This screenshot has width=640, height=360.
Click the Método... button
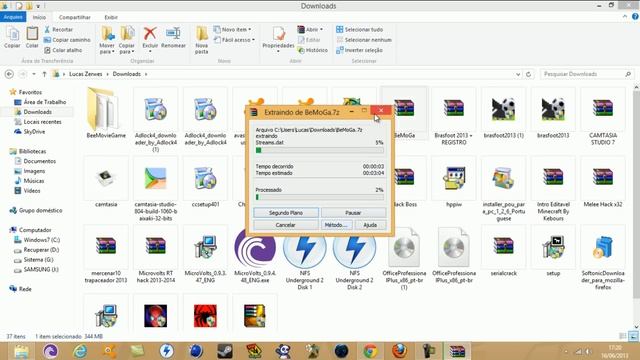pos(336,225)
